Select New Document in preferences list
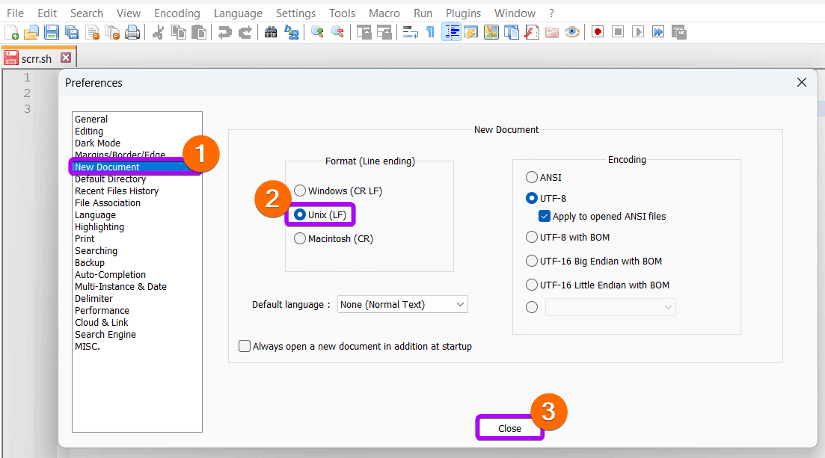Screen dimensions: 825x458 pyautogui.click(x=136, y=167)
